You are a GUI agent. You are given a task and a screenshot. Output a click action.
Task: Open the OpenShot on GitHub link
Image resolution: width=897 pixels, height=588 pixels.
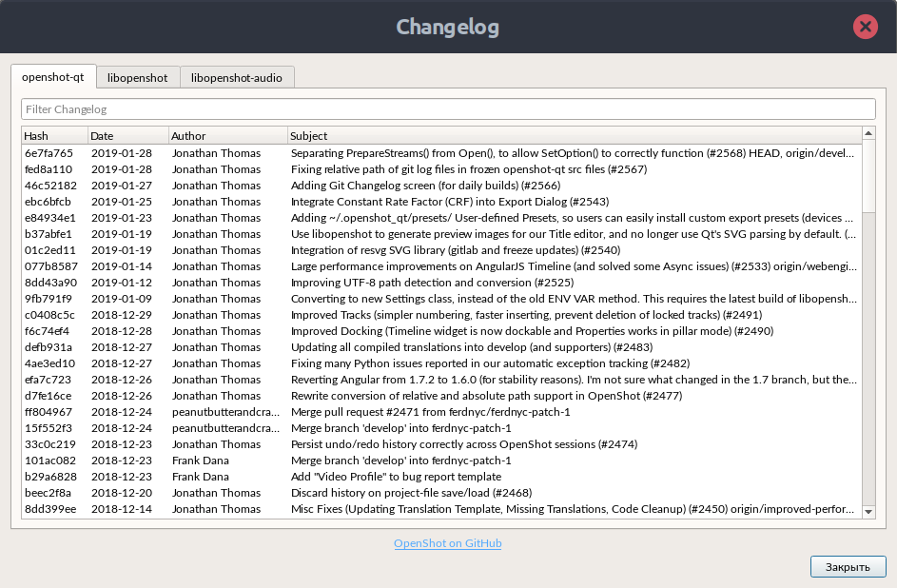click(447, 543)
